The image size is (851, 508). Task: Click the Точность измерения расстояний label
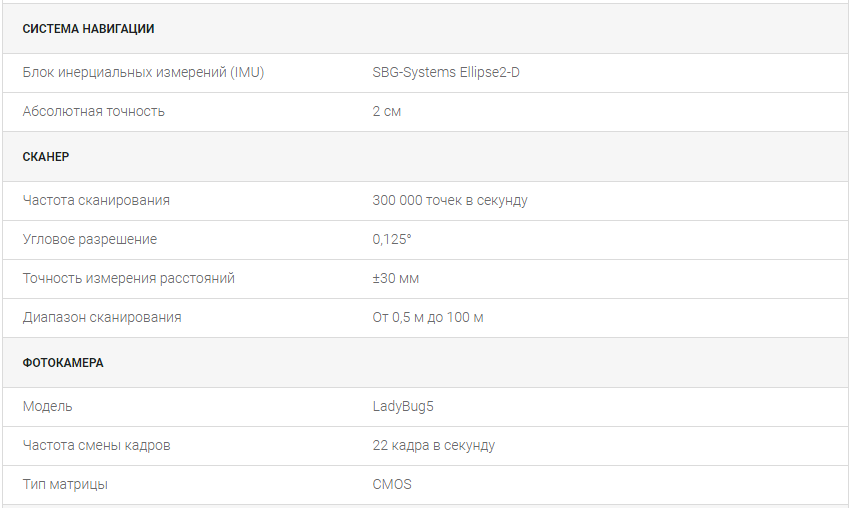pyautogui.click(x=129, y=278)
